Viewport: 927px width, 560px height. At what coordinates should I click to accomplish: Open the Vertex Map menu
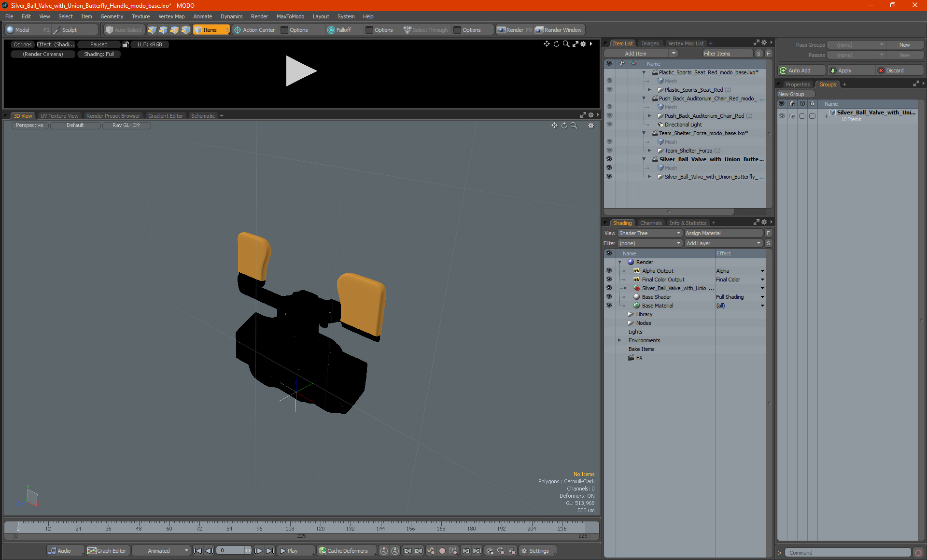point(171,16)
